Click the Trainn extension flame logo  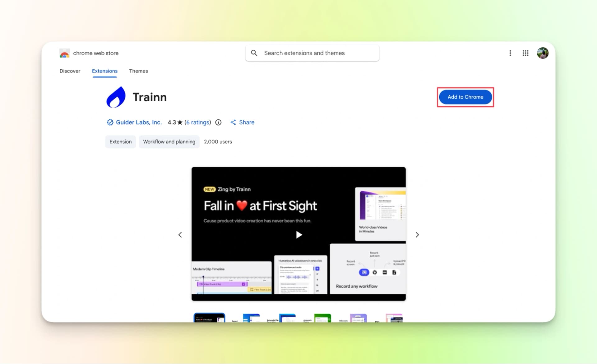point(116,97)
